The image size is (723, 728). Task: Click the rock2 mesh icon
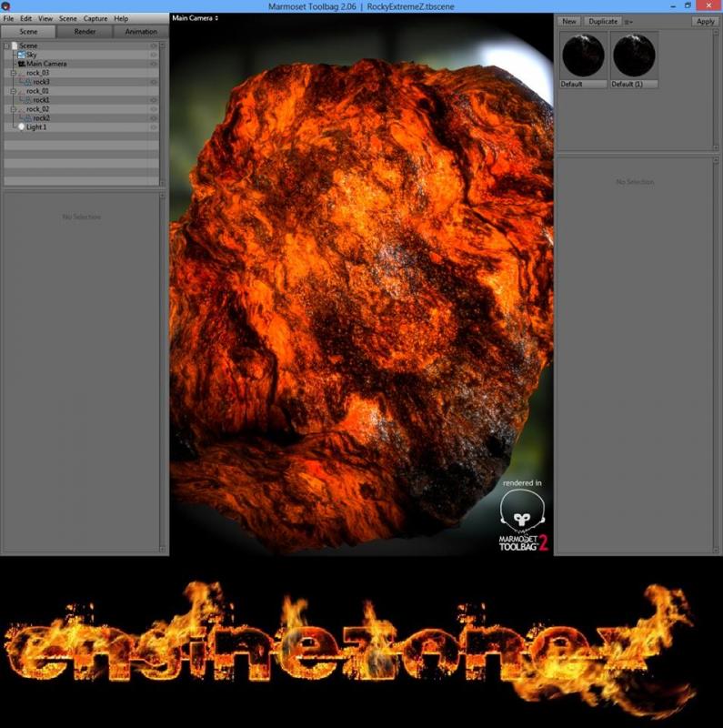28,118
